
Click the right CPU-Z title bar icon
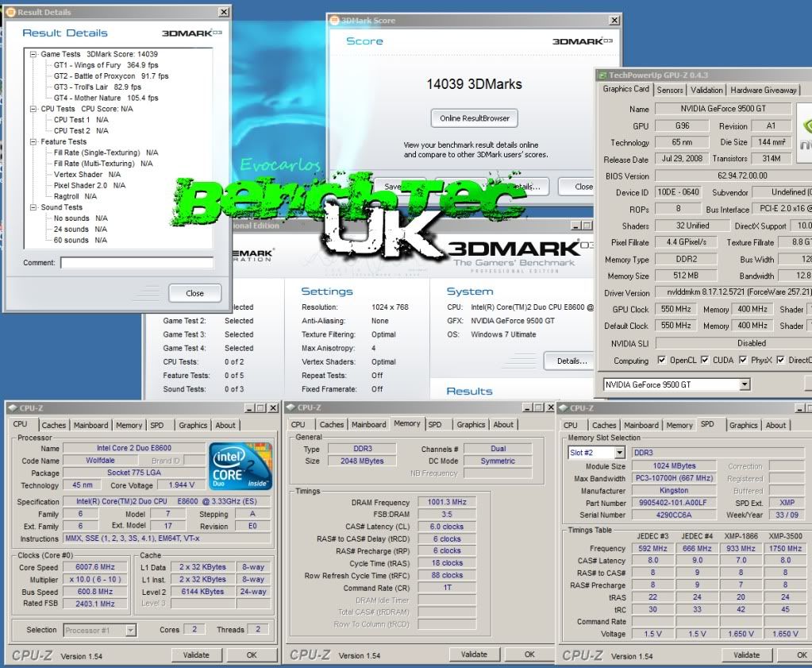564,407
